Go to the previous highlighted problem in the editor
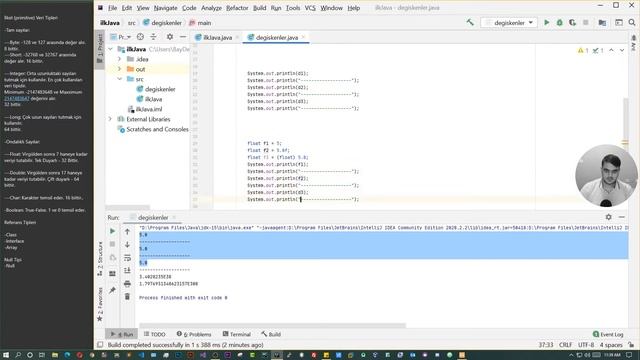Screen dimensions: 640x360 click(x=611, y=50)
